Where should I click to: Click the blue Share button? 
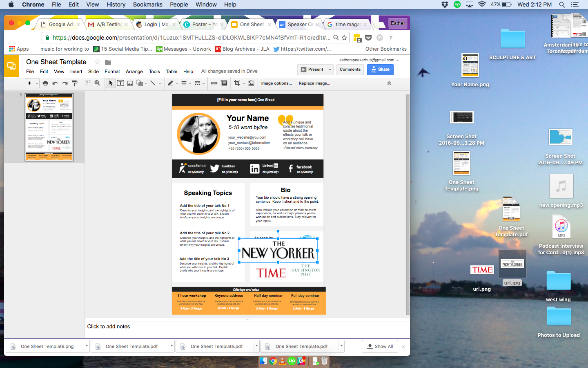point(380,70)
